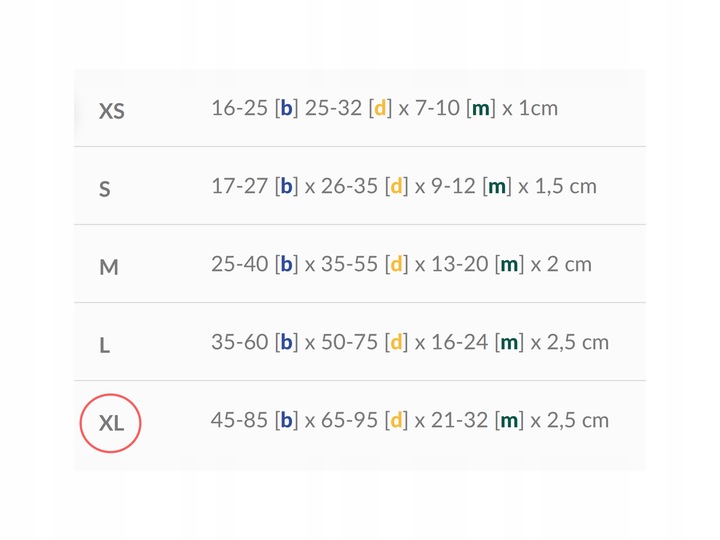Click the S size label
Image resolution: width=720 pixels, height=540 pixels.
tap(105, 189)
